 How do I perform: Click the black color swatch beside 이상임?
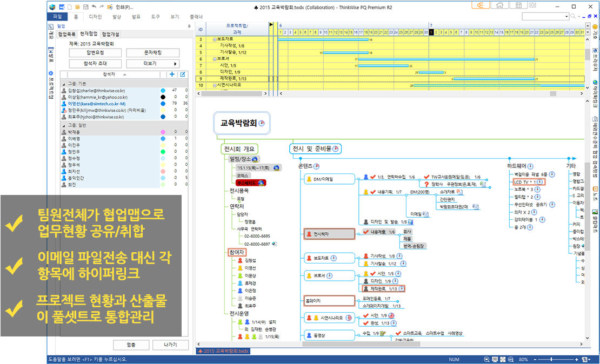pyautogui.click(x=163, y=97)
